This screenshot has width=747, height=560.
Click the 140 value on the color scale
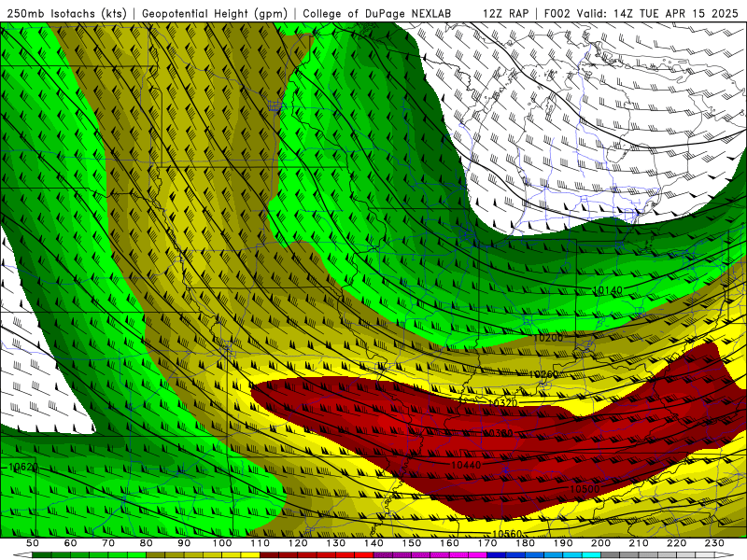point(373,543)
